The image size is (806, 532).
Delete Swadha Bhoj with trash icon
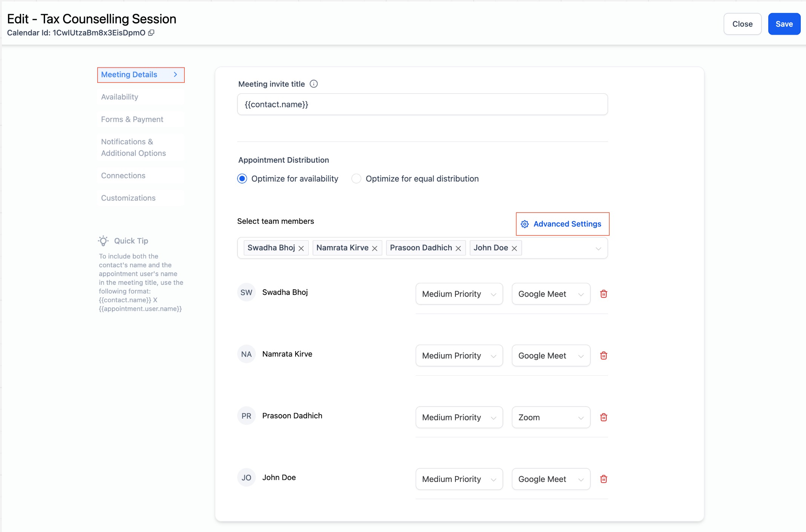point(603,294)
